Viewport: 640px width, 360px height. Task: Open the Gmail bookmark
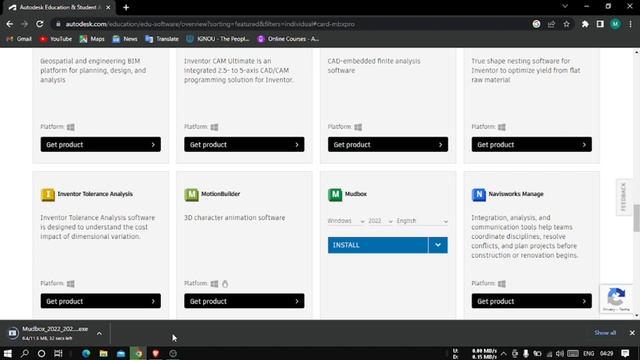click(19, 39)
